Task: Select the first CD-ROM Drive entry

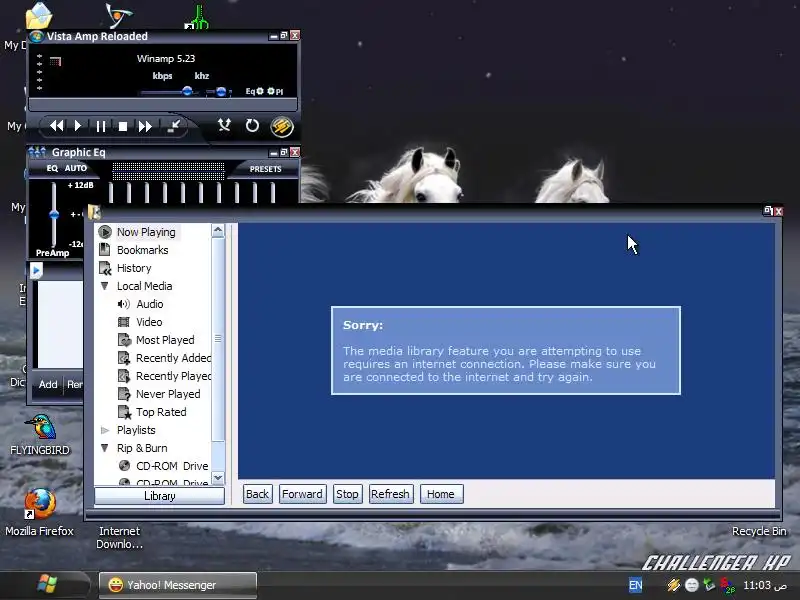Action: coord(172,466)
